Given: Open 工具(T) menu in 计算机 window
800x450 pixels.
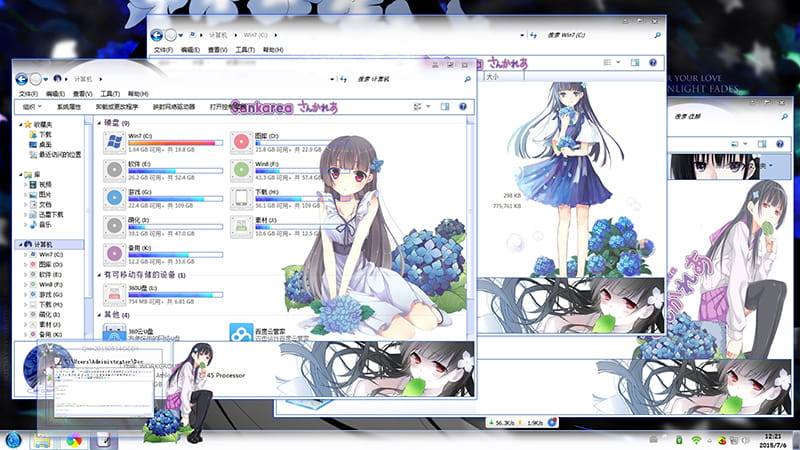Looking at the screenshot, I should pos(110,94).
